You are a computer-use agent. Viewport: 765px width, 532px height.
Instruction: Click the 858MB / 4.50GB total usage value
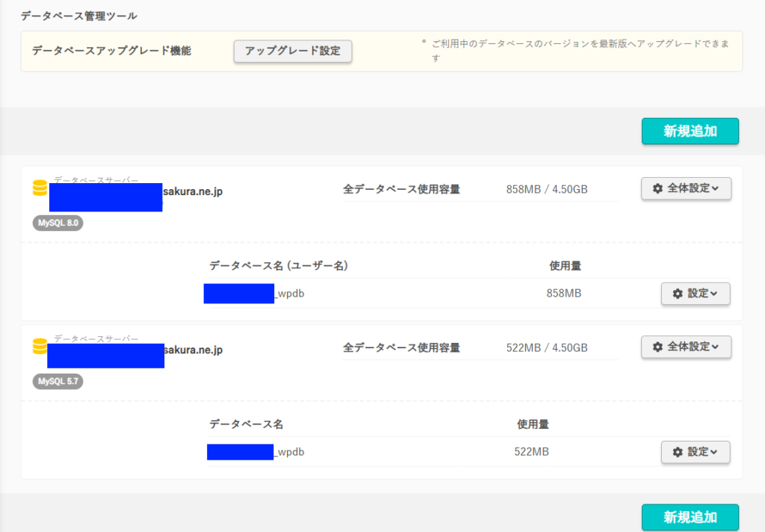[x=547, y=189]
